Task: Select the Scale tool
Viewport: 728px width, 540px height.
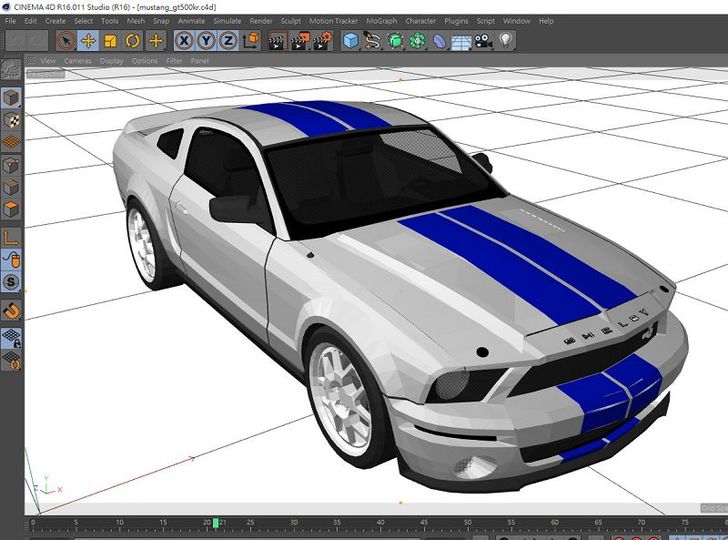Action: (110, 41)
